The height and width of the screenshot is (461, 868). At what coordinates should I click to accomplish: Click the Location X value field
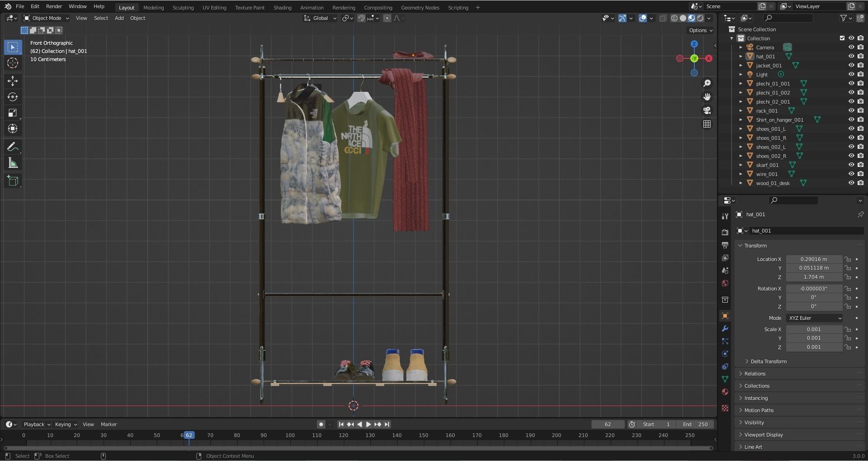(x=813, y=259)
